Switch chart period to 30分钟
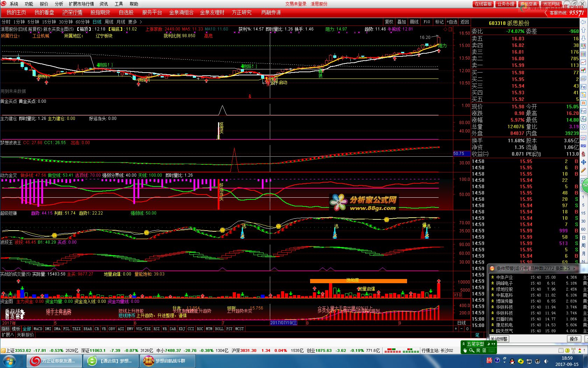The width and height of the screenshot is (588, 368). [x=65, y=22]
